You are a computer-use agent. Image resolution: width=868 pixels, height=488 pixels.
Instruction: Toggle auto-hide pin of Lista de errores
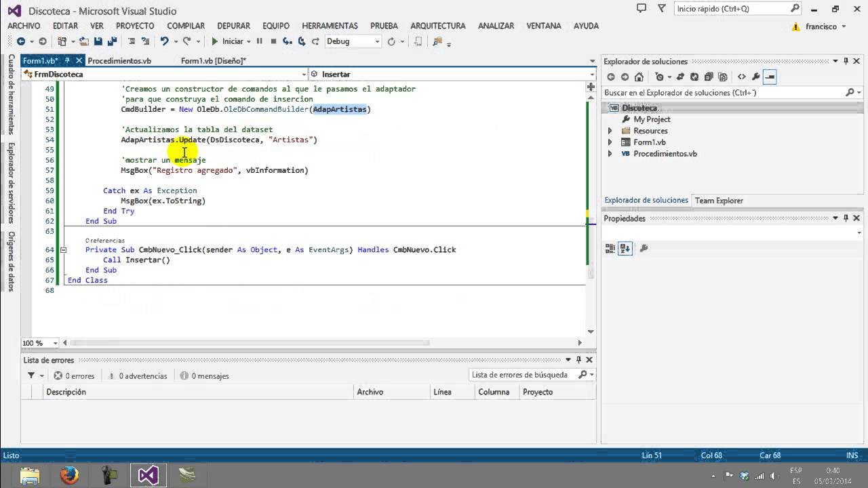coord(578,360)
